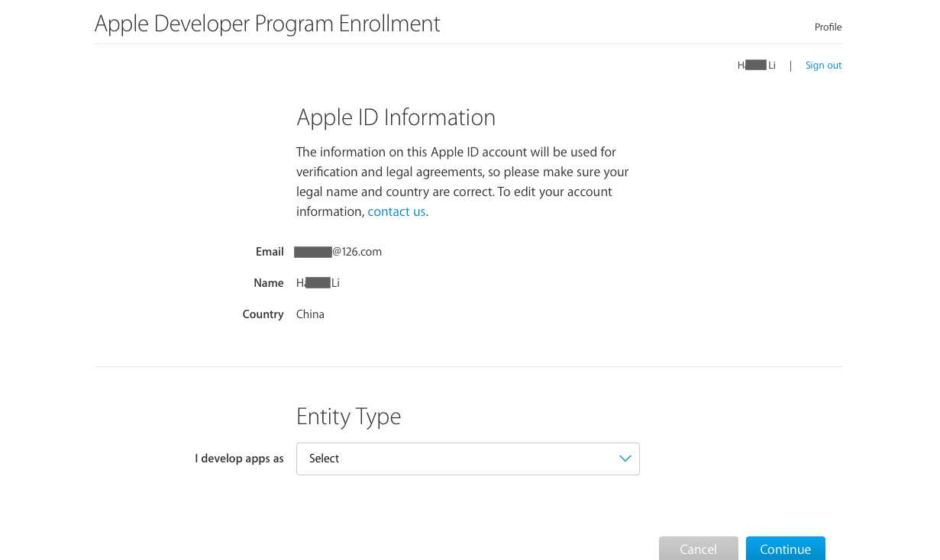Viewport: 940px width, 560px height.
Task: Click the Apple ID information description paragraph
Action: tap(463, 182)
